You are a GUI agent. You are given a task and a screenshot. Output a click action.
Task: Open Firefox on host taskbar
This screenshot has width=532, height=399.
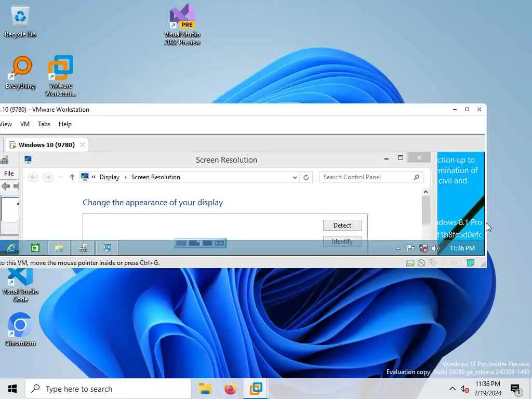click(x=230, y=389)
